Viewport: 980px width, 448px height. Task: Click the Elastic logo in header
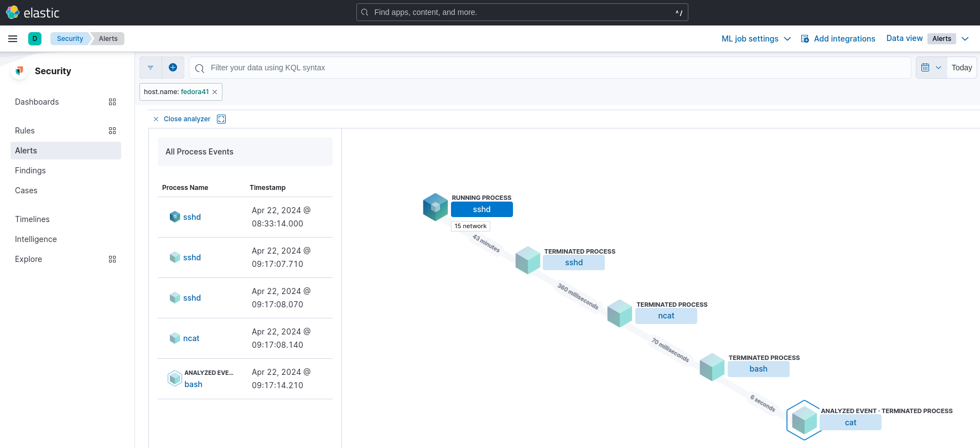pyautogui.click(x=32, y=12)
